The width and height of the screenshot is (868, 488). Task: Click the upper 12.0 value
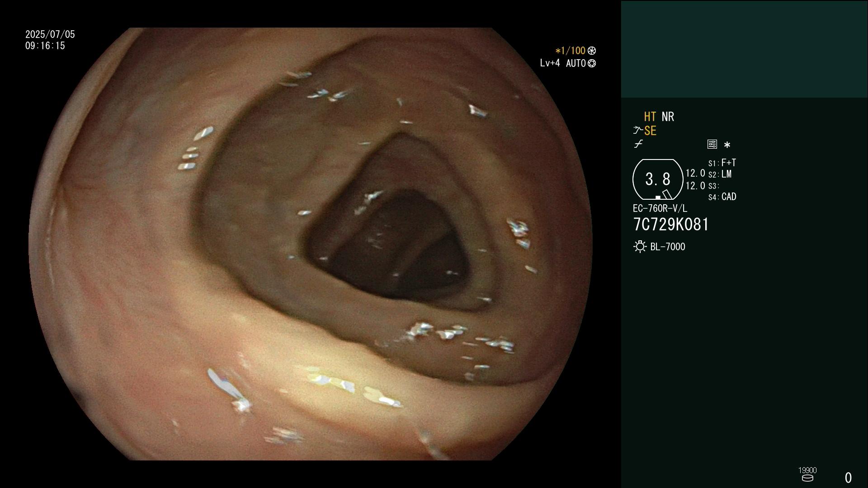click(695, 174)
